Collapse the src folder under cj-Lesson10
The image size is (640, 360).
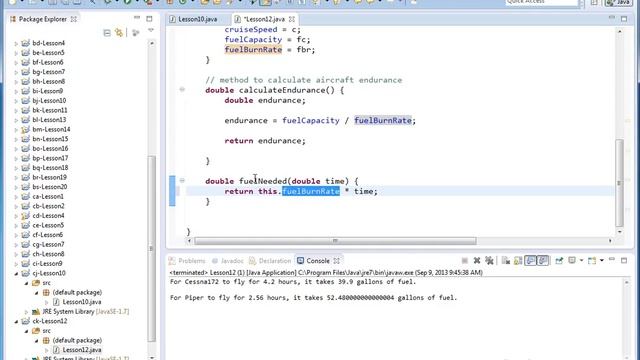[x=27, y=283]
